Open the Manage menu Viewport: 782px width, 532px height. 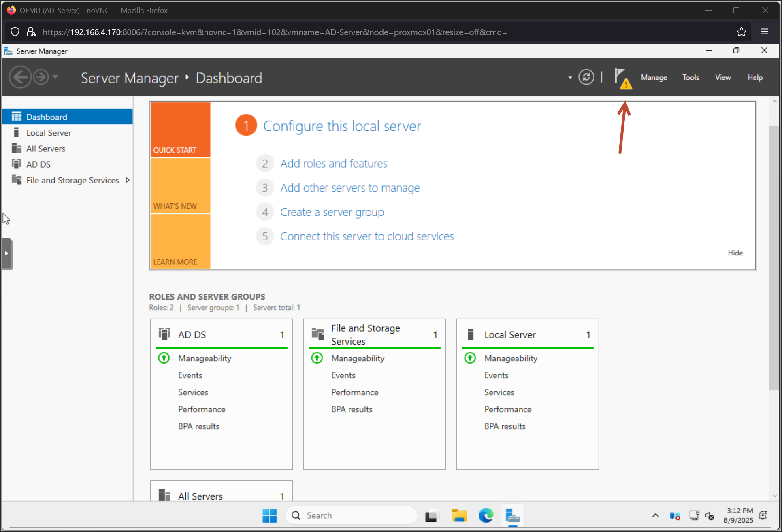654,77
